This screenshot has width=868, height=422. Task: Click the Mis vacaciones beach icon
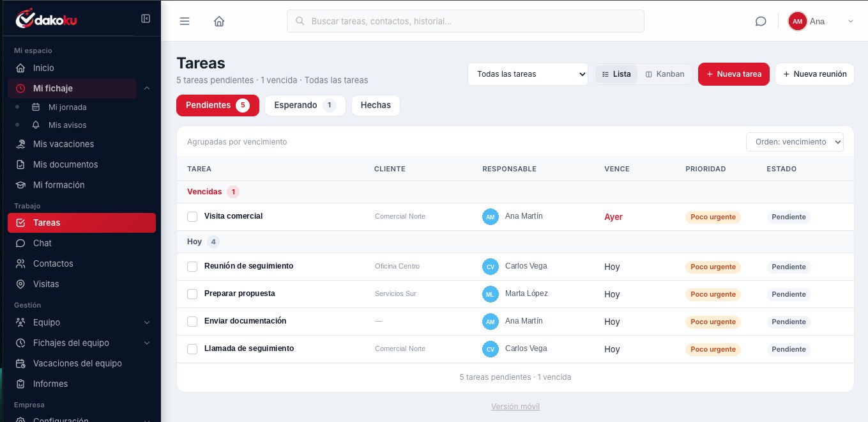pyautogui.click(x=20, y=144)
